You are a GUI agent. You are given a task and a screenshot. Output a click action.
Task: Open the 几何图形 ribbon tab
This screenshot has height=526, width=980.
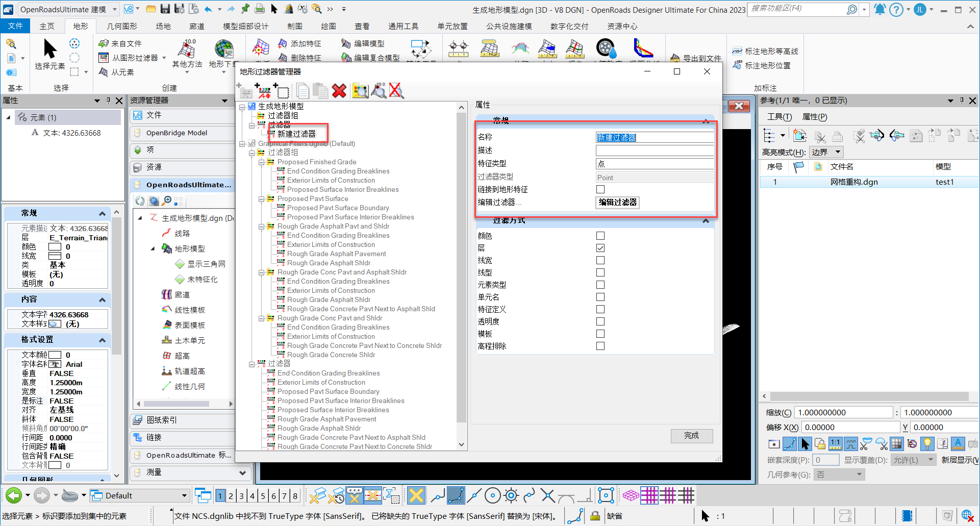click(x=122, y=26)
